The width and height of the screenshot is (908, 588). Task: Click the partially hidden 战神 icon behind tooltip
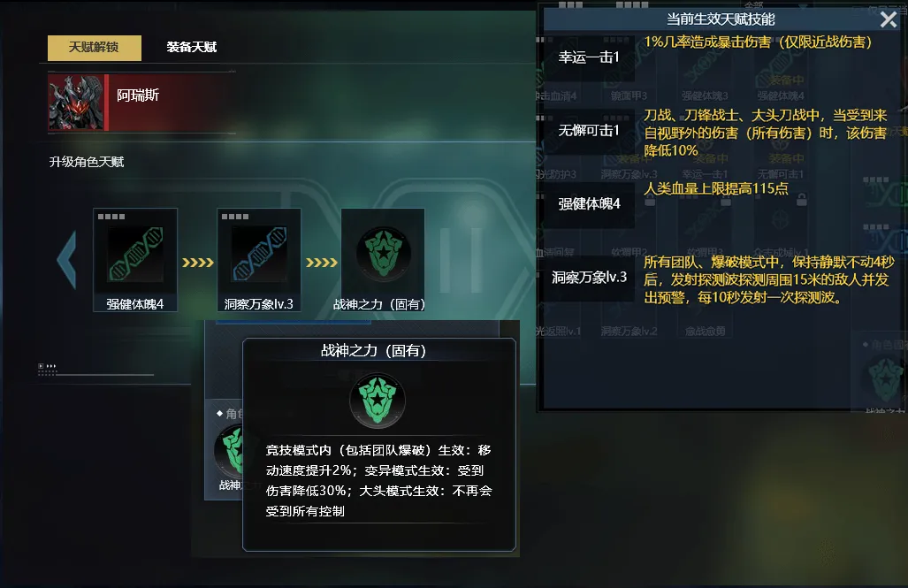click(x=229, y=453)
